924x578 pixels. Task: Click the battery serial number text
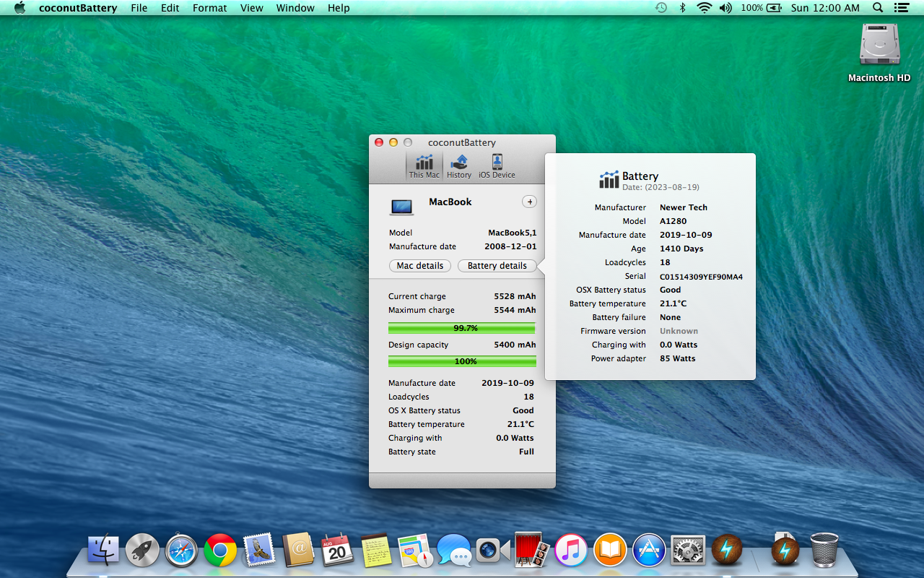point(701,277)
